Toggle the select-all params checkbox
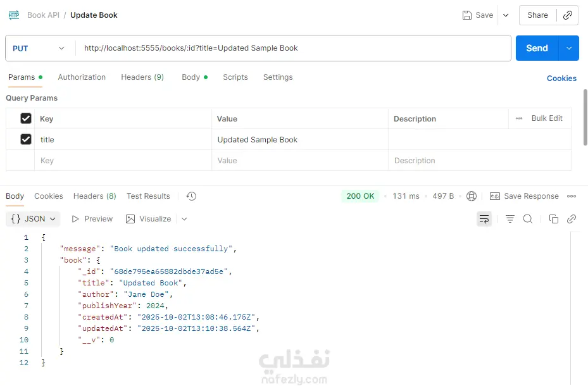Image resolution: width=588 pixels, height=386 pixels. point(26,118)
